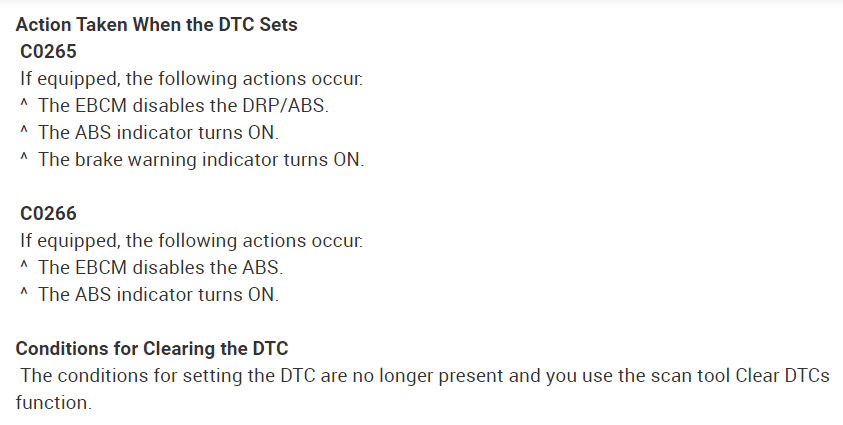The width and height of the screenshot is (843, 425).
Task: Click the line "The EBCM disables the ABS."
Action: pos(160,268)
